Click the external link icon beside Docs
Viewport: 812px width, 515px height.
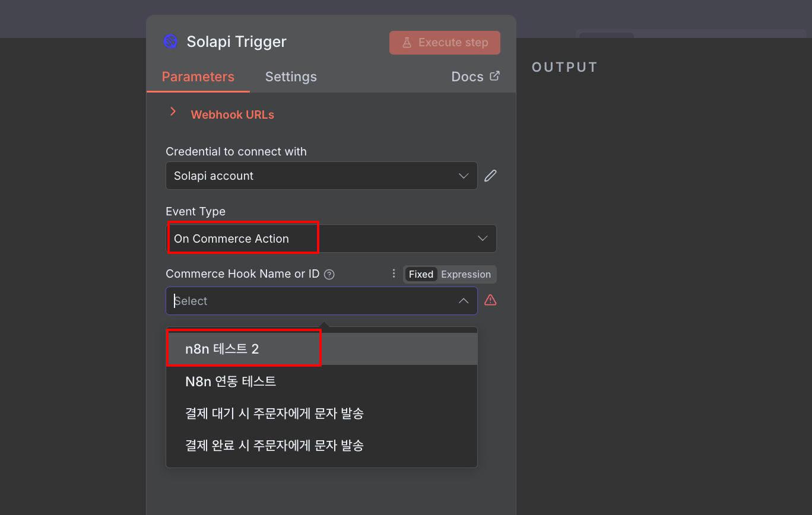494,76
